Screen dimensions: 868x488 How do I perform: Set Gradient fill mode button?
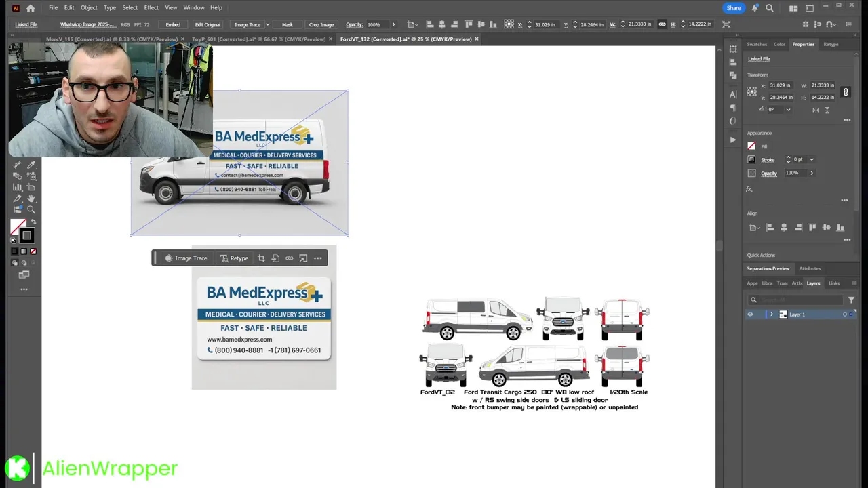pyautogui.click(x=24, y=251)
